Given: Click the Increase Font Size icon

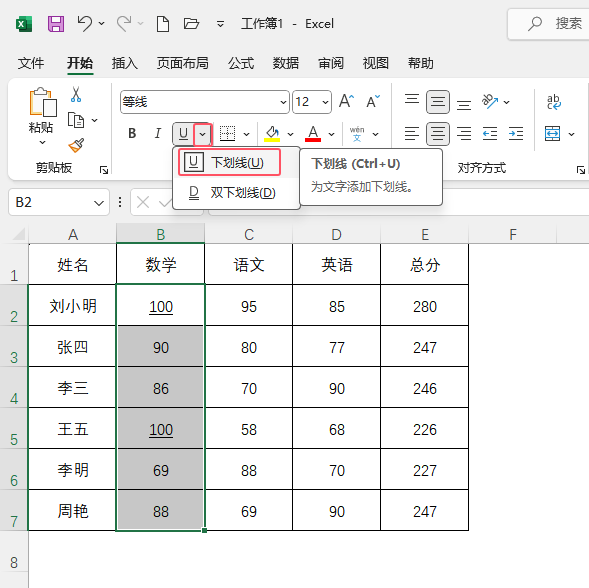Looking at the screenshot, I should pos(346,101).
